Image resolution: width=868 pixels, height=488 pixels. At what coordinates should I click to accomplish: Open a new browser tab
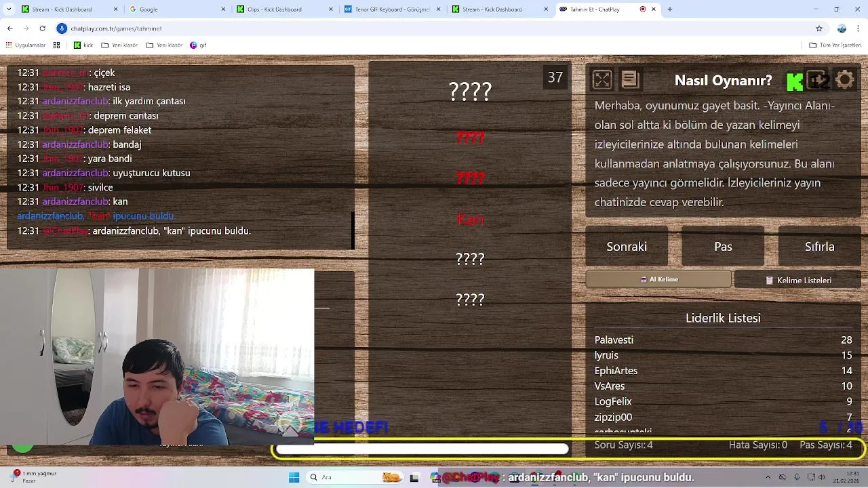[x=670, y=9]
